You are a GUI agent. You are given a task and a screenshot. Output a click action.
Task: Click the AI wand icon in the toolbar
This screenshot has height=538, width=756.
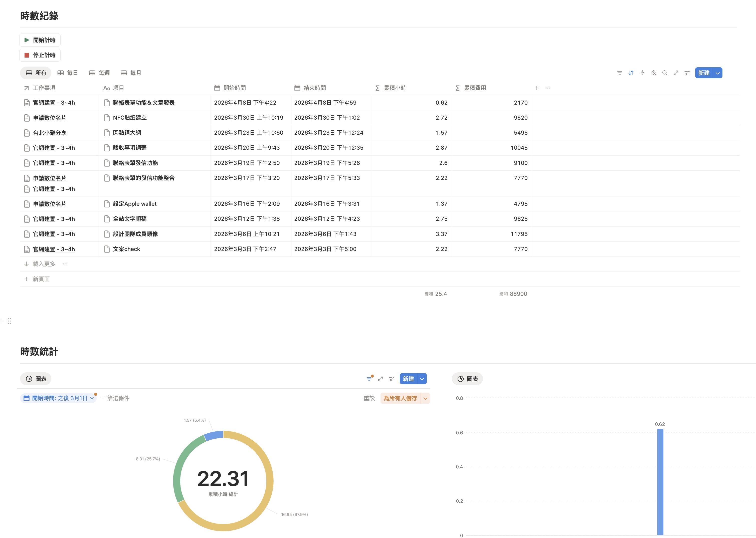click(654, 73)
